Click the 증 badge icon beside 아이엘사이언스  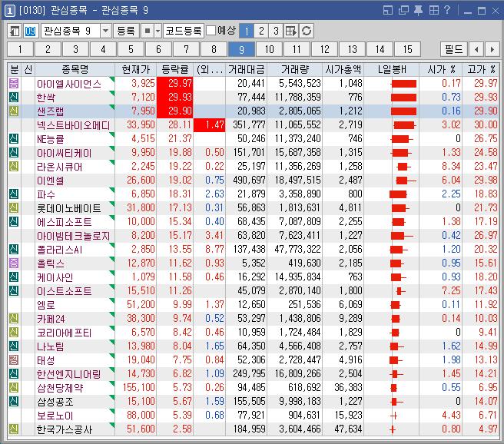click(x=14, y=84)
